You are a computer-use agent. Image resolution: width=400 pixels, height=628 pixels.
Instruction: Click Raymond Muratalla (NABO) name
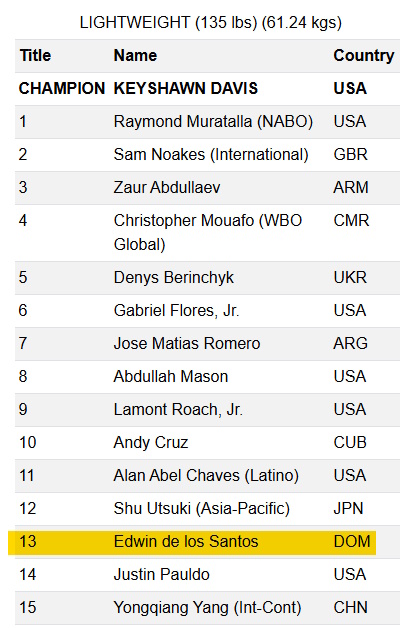pos(213,122)
